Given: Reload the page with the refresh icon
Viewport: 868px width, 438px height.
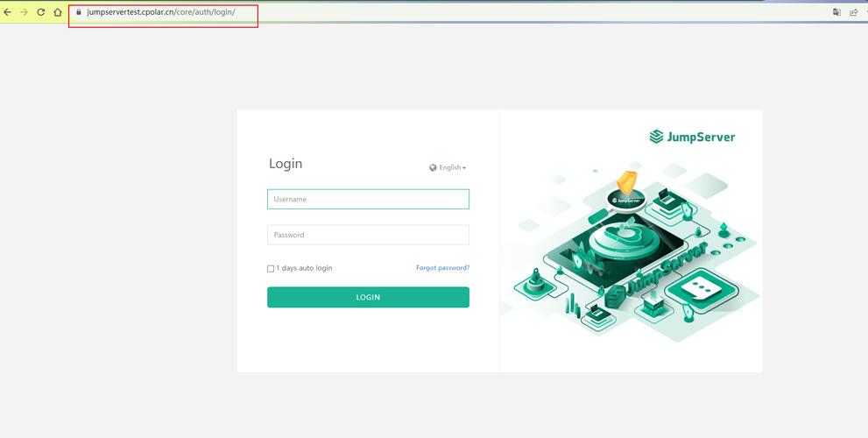Looking at the screenshot, I should pyautogui.click(x=40, y=12).
